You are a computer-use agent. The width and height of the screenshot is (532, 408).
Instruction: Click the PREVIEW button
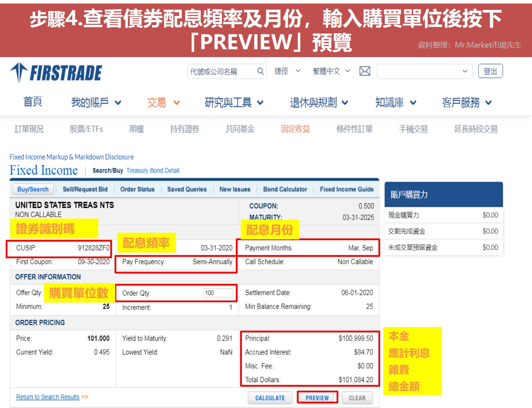(317, 398)
